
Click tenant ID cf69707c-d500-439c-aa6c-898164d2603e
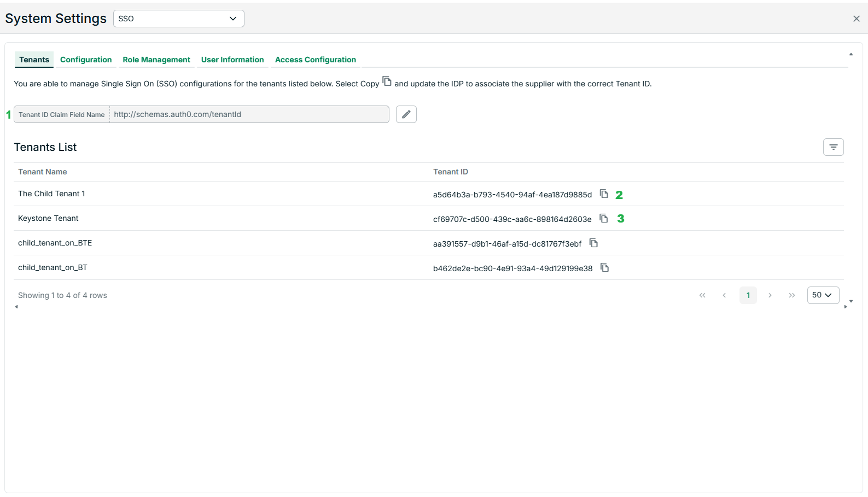(x=512, y=219)
